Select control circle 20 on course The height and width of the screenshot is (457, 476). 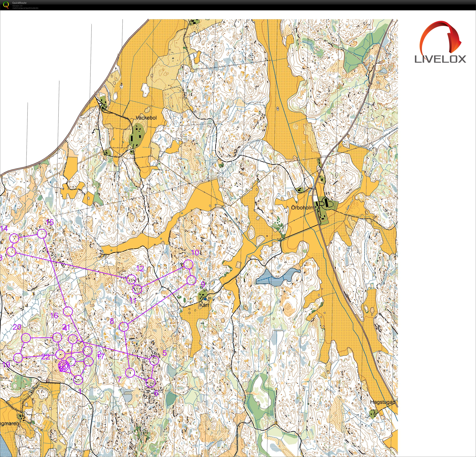point(26,338)
